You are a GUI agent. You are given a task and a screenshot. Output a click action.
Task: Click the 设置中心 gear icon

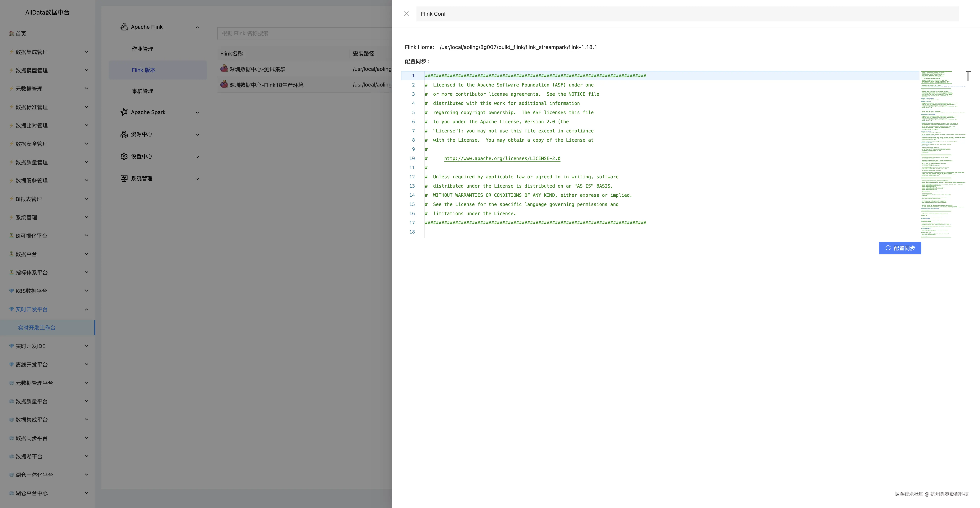tap(124, 156)
